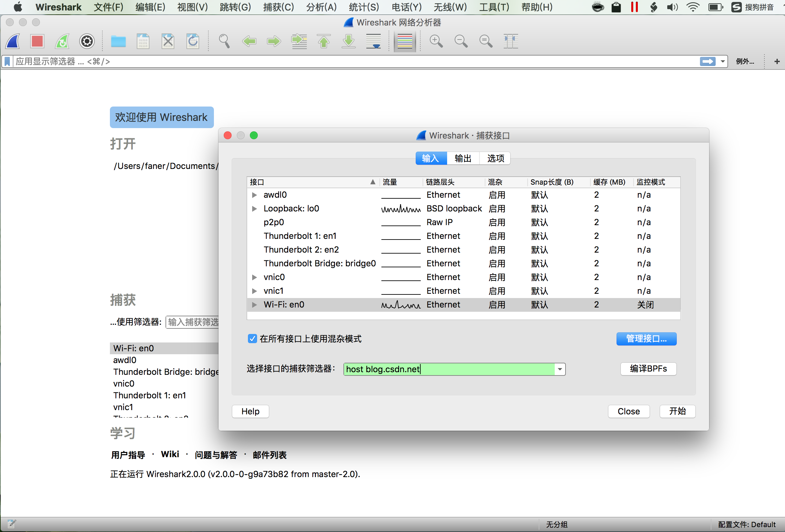Click the capture filter field with host blog.csdn.net
The height and width of the screenshot is (532, 785).
pyautogui.click(x=449, y=369)
